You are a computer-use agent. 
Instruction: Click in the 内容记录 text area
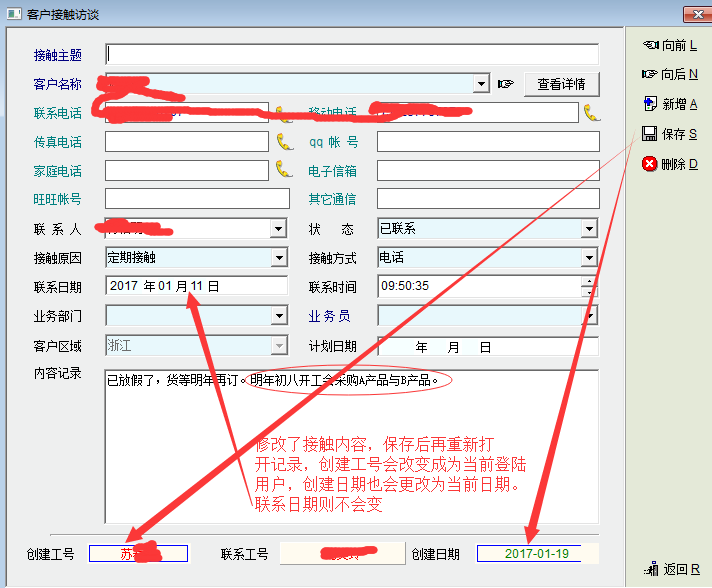click(350, 450)
